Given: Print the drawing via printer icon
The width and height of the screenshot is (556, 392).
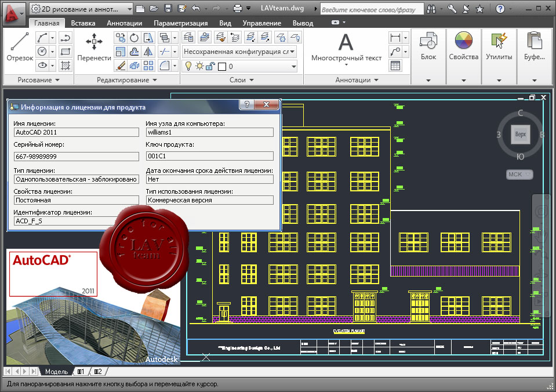Looking at the screenshot, I should (238, 9).
